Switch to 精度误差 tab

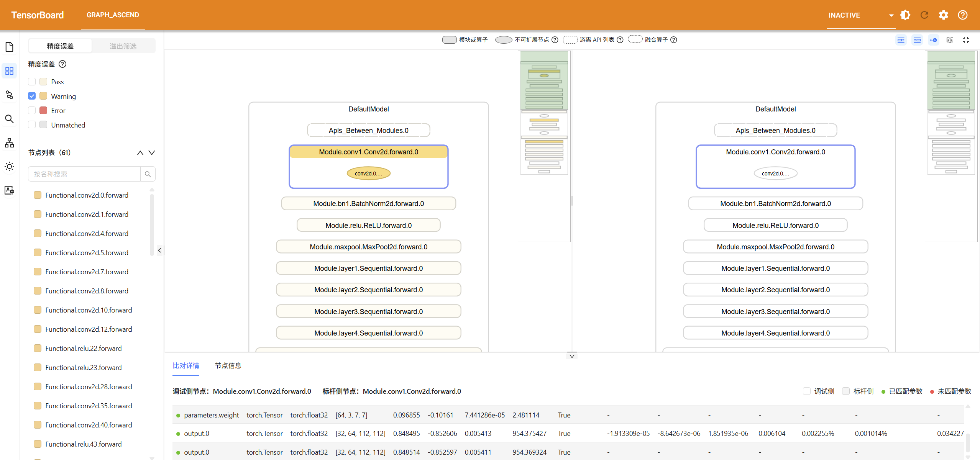pyautogui.click(x=60, y=46)
